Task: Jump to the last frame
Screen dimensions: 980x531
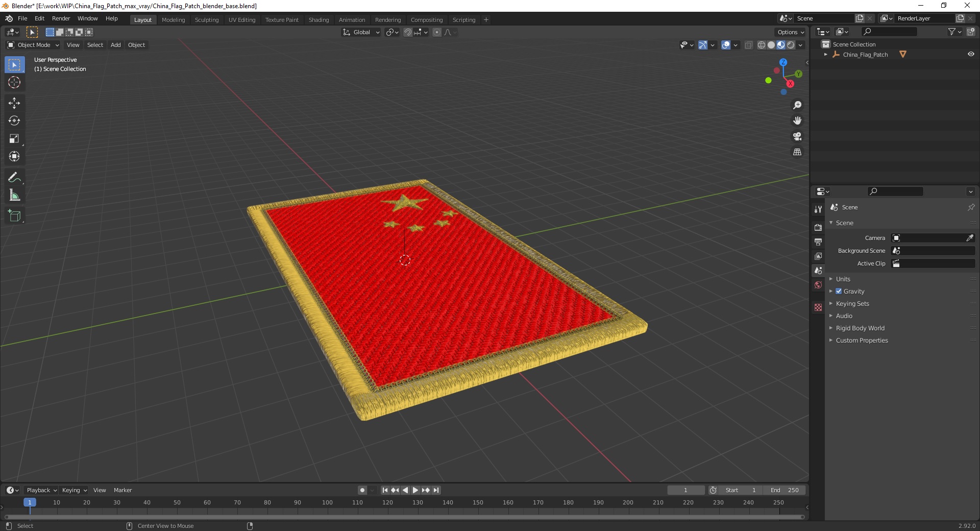Action: [436, 490]
